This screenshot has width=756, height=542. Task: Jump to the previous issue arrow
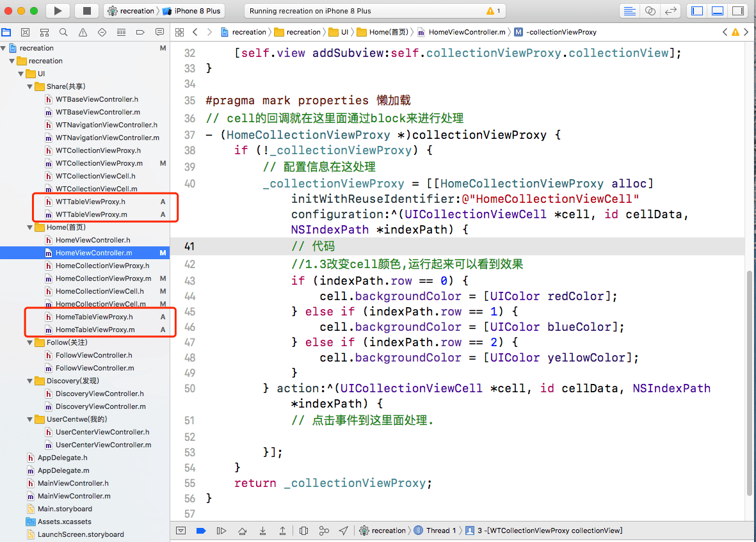pos(725,32)
